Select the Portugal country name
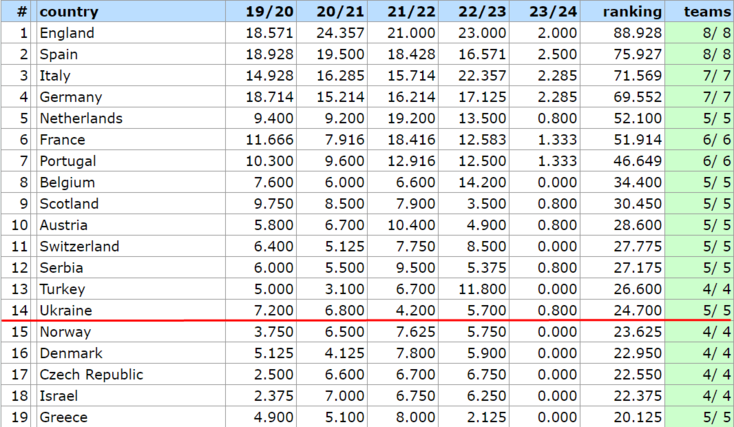 click(68, 161)
